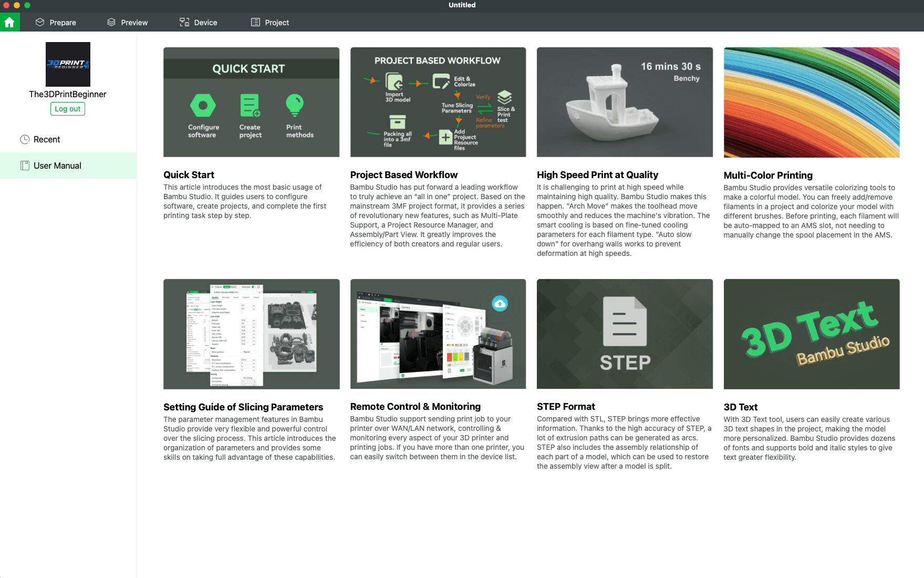Click the green Home icon

[x=9, y=23]
